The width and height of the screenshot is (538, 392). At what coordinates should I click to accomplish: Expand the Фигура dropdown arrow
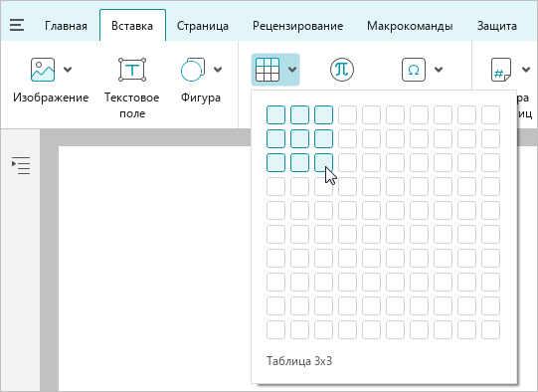pos(218,70)
